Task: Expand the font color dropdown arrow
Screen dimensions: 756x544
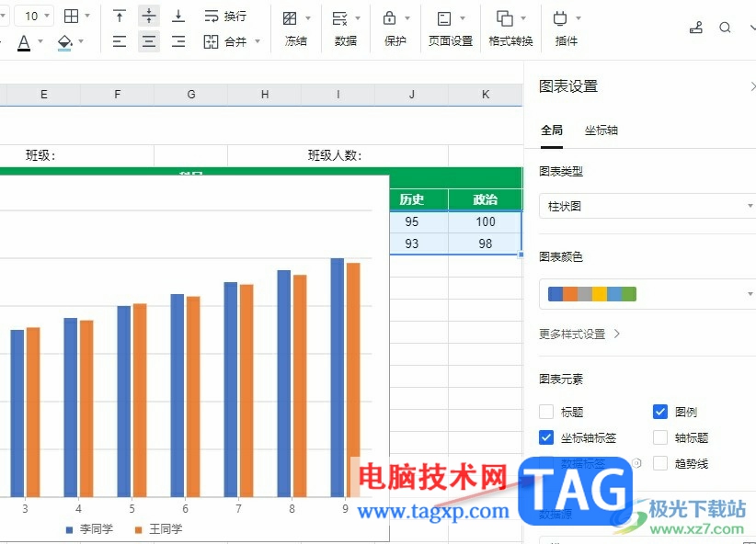Action: (40, 41)
